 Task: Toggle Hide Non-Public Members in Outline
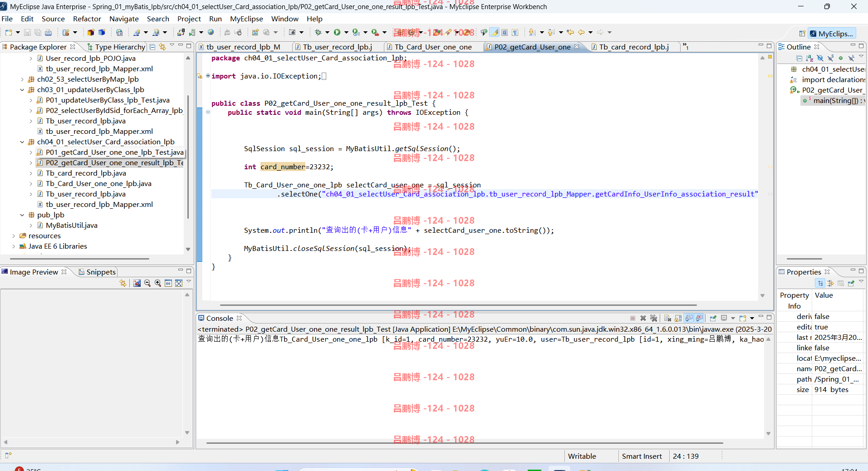841,58
